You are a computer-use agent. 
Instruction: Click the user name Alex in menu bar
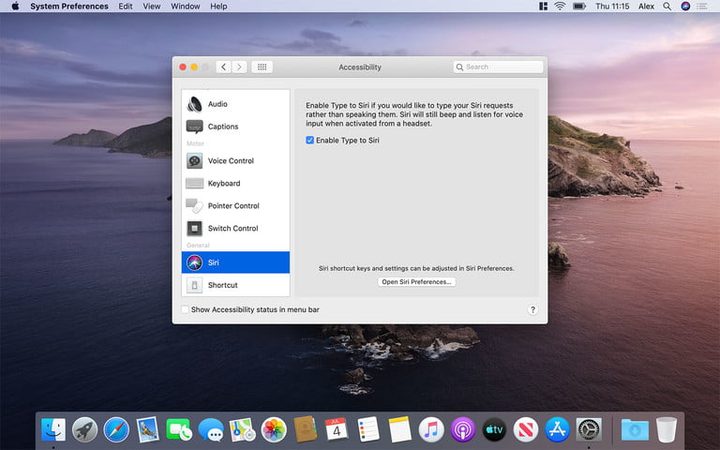[646, 6]
